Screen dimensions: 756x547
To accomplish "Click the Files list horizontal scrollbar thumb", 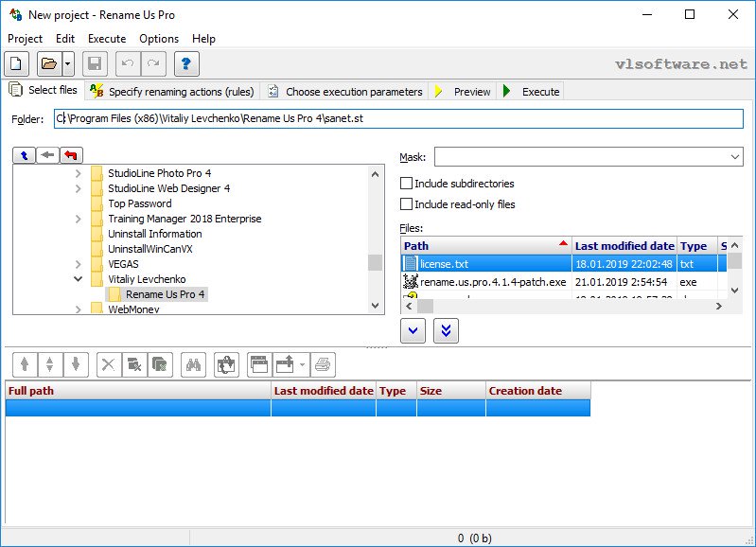I will (425, 307).
